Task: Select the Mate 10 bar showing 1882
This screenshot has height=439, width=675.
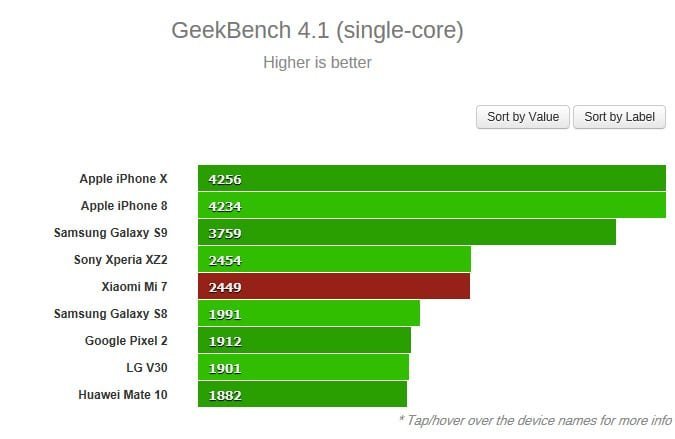Action: pos(302,394)
